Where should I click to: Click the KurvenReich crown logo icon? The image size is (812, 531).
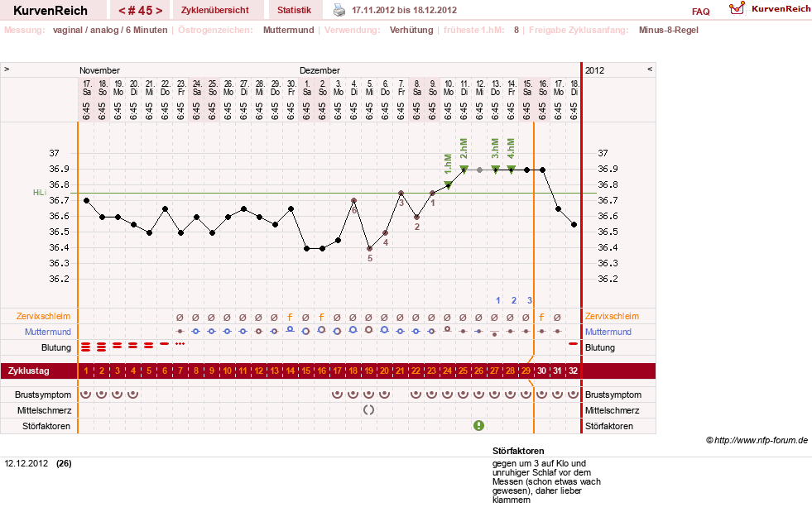pos(737,8)
